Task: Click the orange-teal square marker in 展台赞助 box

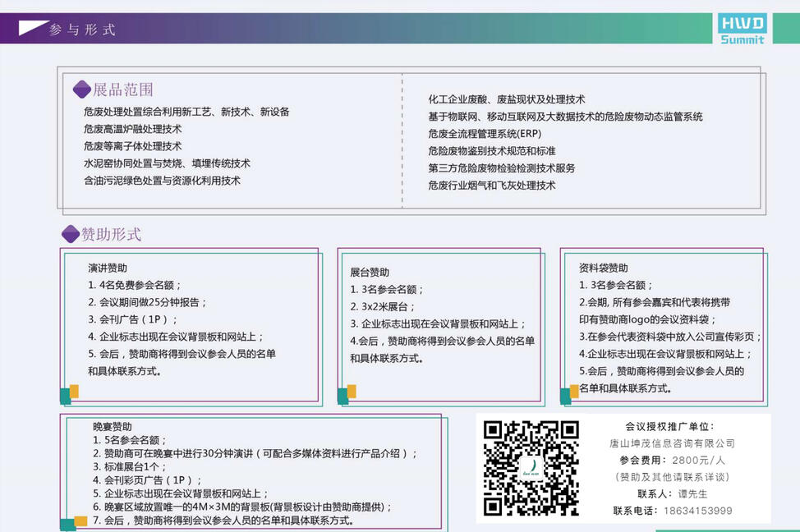Action: point(347,393)
